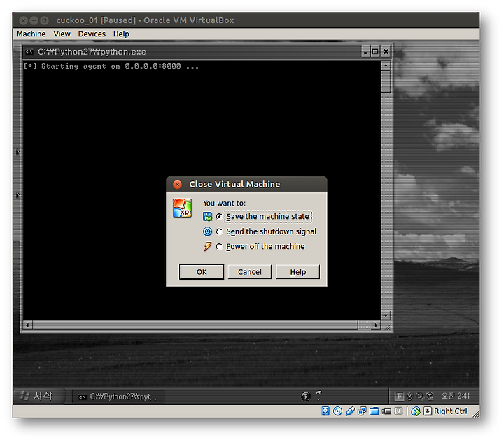Click the guest Start (시작) button

[x=39, y=396]
